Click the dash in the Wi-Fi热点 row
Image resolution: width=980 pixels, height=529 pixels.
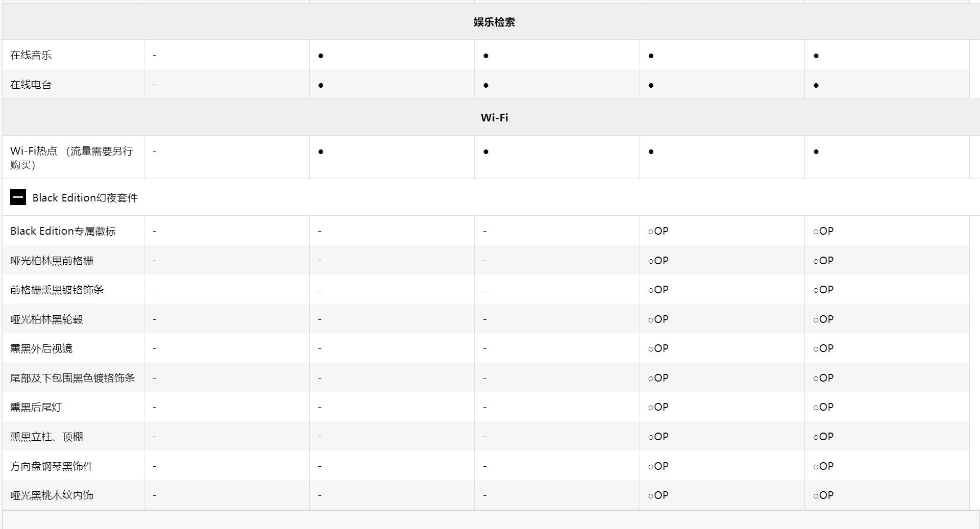coord(155,151)
